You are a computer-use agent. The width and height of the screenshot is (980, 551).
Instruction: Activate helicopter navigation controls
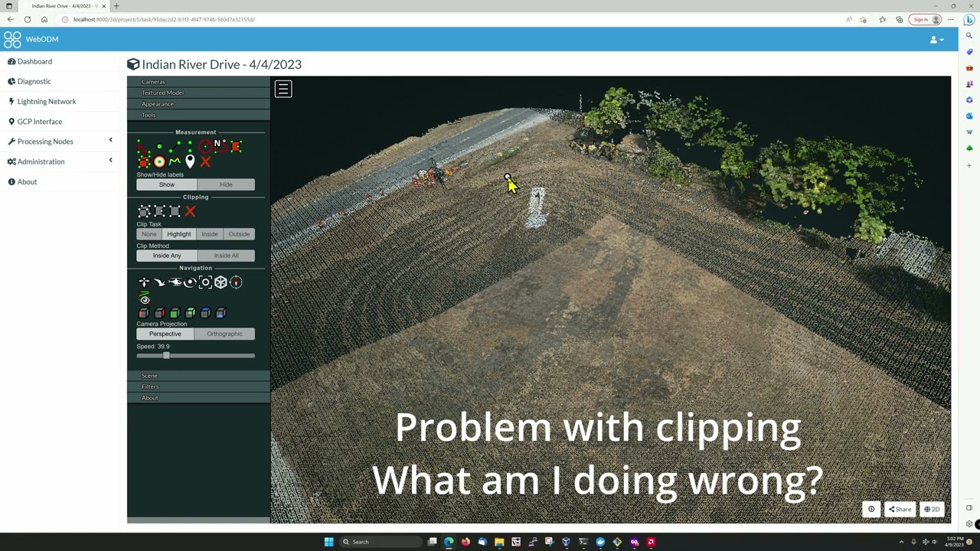(175, 282)
